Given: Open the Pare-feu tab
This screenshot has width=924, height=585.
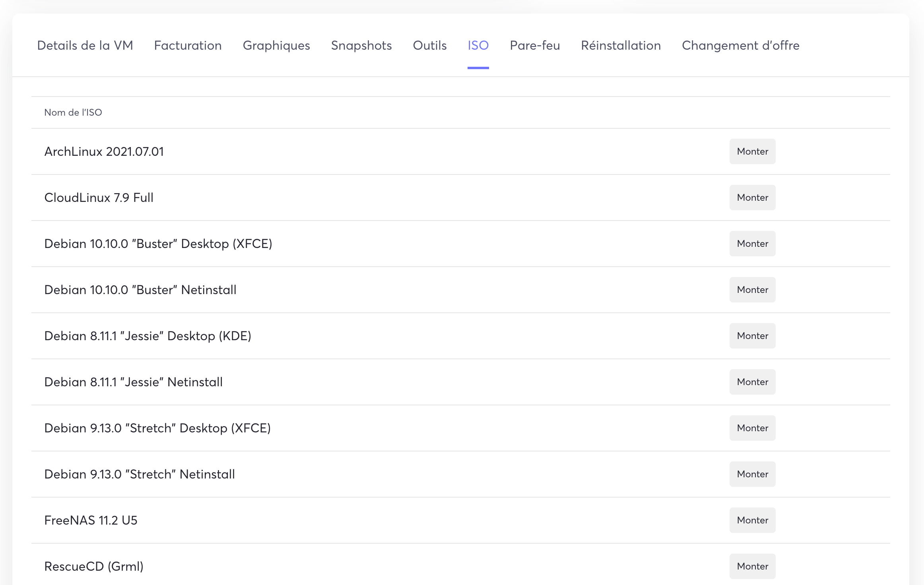Looking at the screenshot, I should click(x=535, y=45).
